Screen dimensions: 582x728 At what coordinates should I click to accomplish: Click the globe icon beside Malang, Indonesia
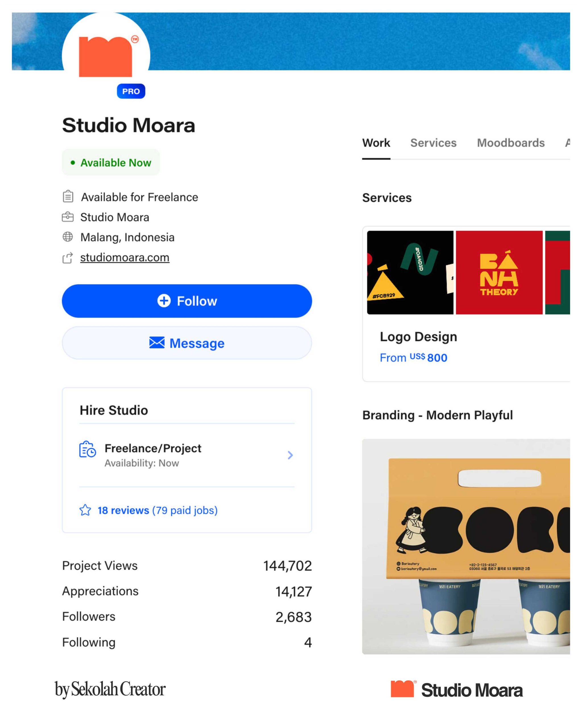(x=67, y=237)
